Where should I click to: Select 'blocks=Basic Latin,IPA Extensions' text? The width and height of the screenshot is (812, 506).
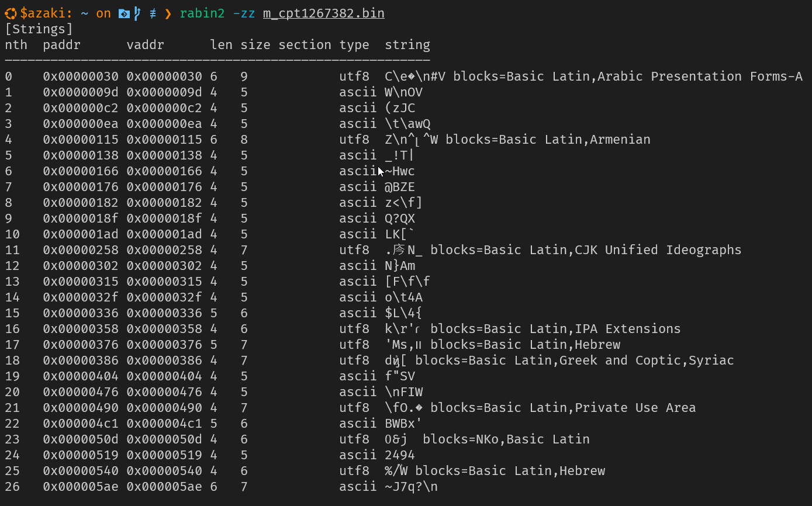(556, 329)
